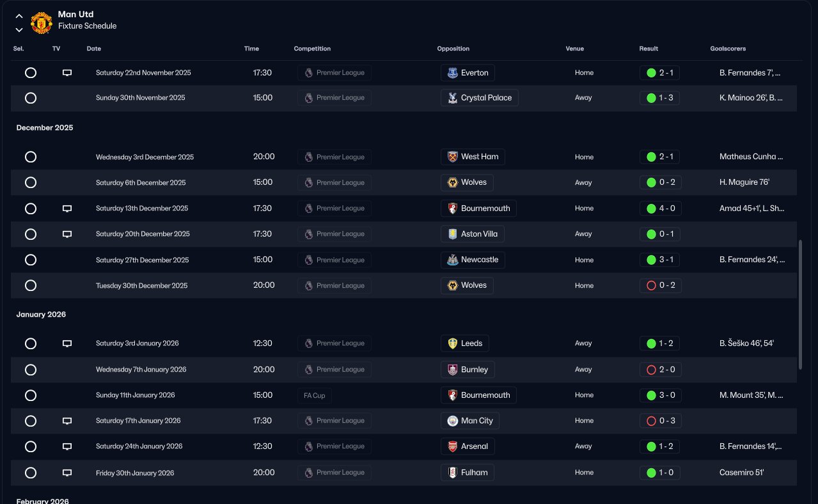Viewport: 818px width, 504px height.
Task: Click the Man City club badge
Action: [452, 421]
